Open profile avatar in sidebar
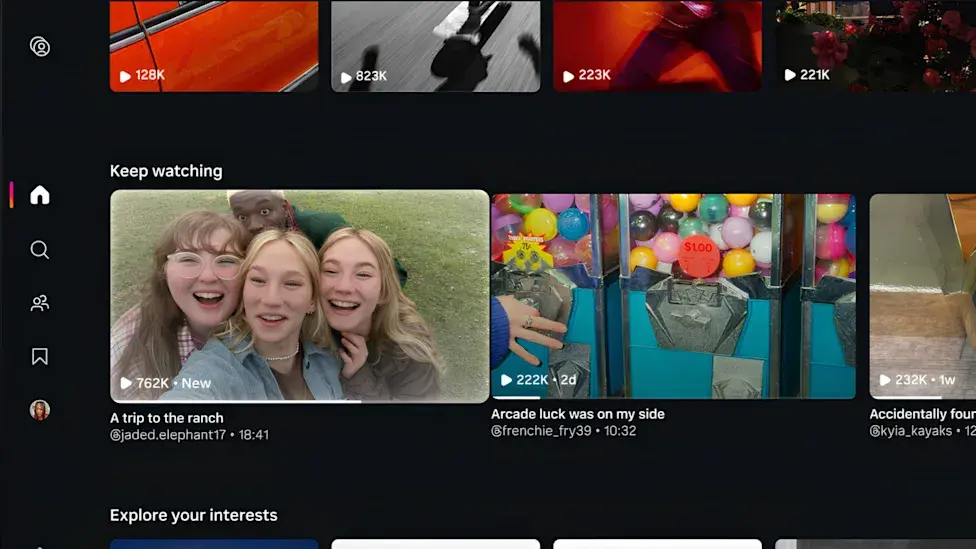Image resolution: width=976 pixels, height=549 pixels. tap(40, 410)
